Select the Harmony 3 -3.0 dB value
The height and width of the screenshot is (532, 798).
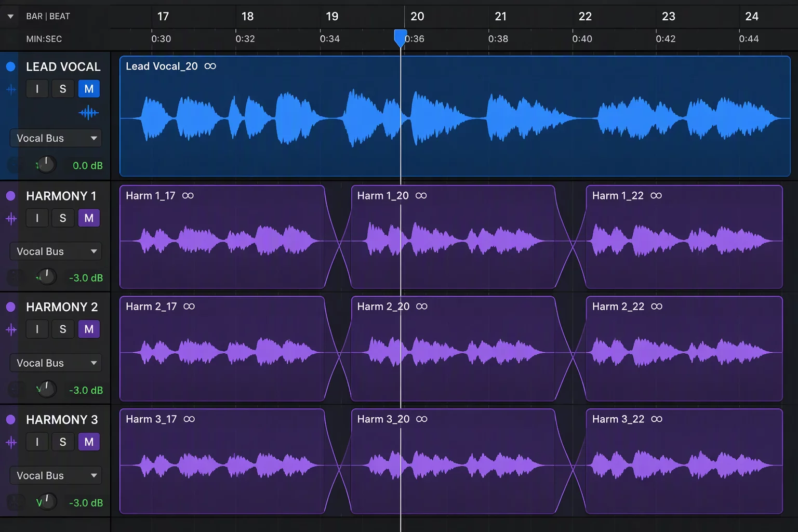(86, 503)
